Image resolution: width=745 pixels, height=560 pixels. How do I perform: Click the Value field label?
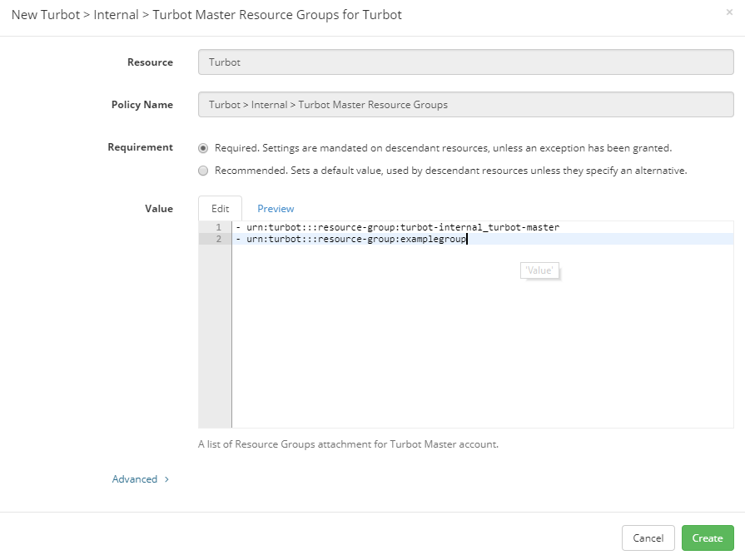pos(159,209)
